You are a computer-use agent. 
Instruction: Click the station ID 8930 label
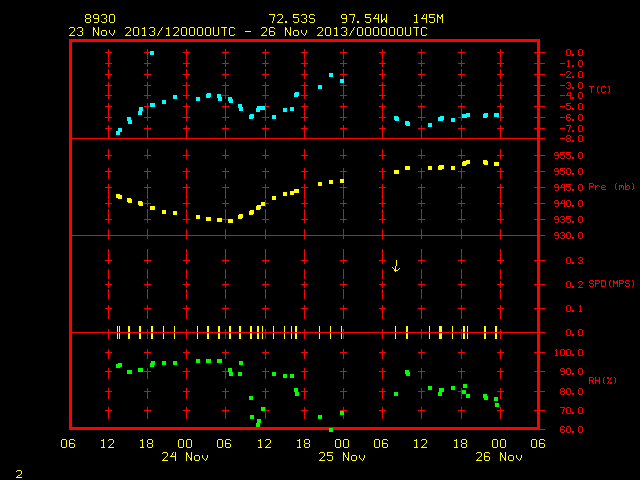(x=100, y=19)
